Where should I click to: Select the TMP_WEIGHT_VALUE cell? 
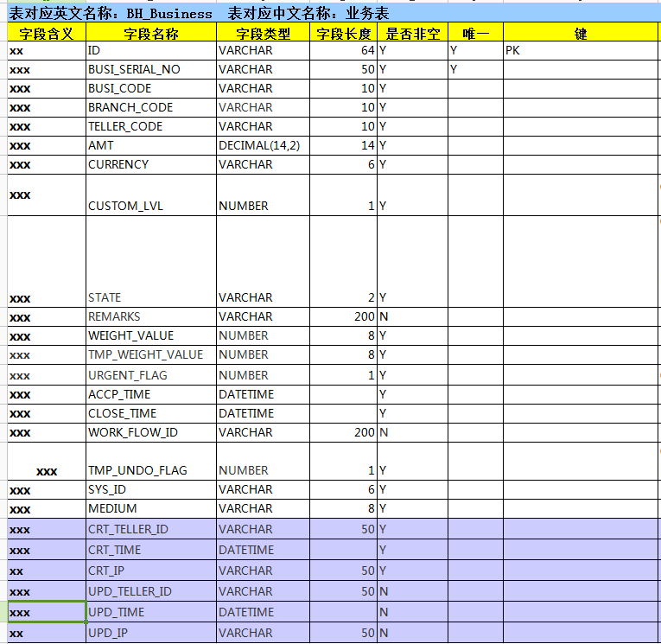coord(151,354)
